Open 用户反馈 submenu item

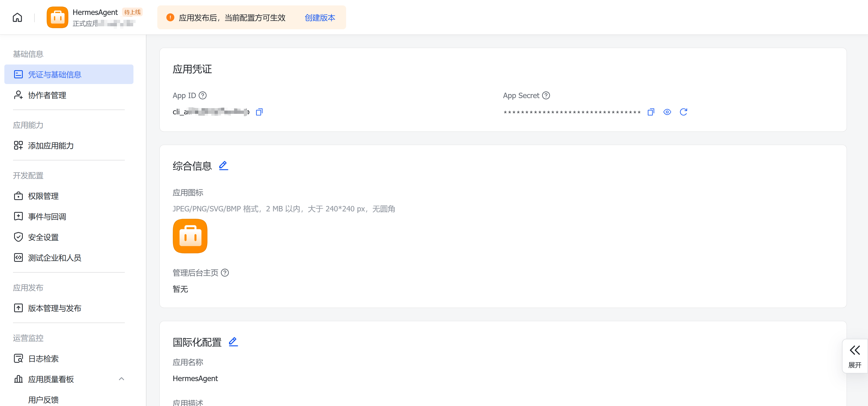click(x=43, y=400)
